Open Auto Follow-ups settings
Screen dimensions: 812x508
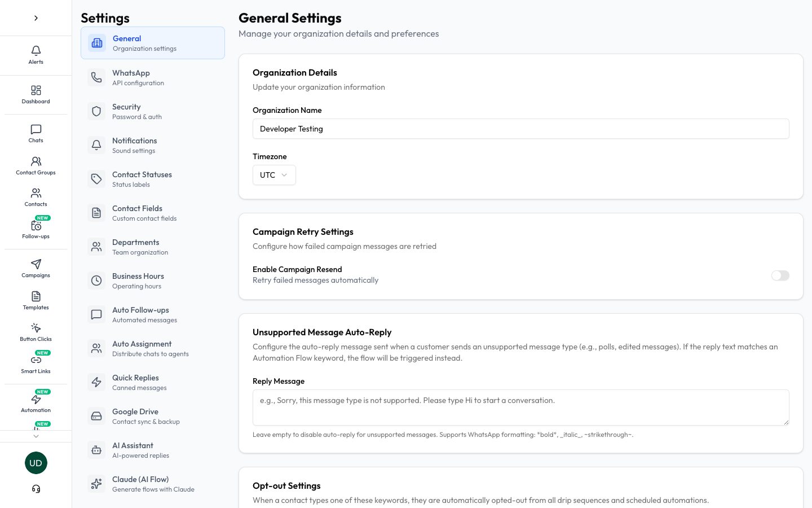(153, 314)
